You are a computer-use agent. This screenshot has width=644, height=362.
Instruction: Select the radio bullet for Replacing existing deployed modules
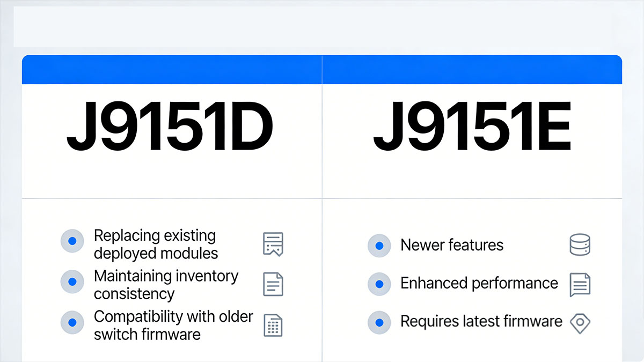point(72,241)
